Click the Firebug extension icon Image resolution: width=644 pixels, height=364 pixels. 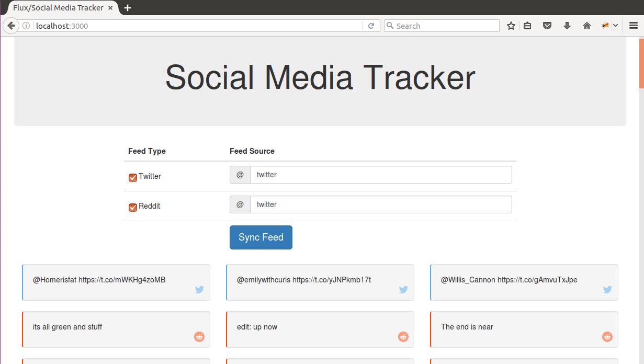(605, 26)
